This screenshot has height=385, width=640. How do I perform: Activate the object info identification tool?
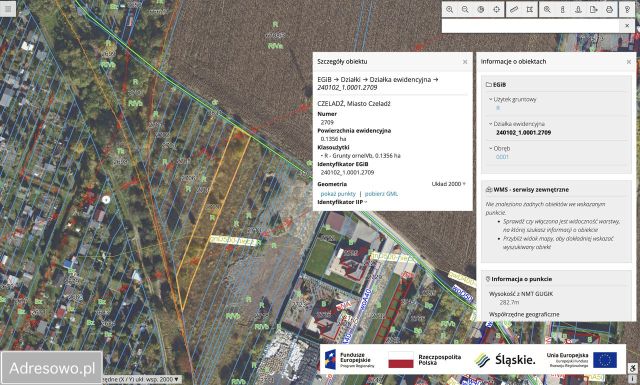[x=562, y=9]
